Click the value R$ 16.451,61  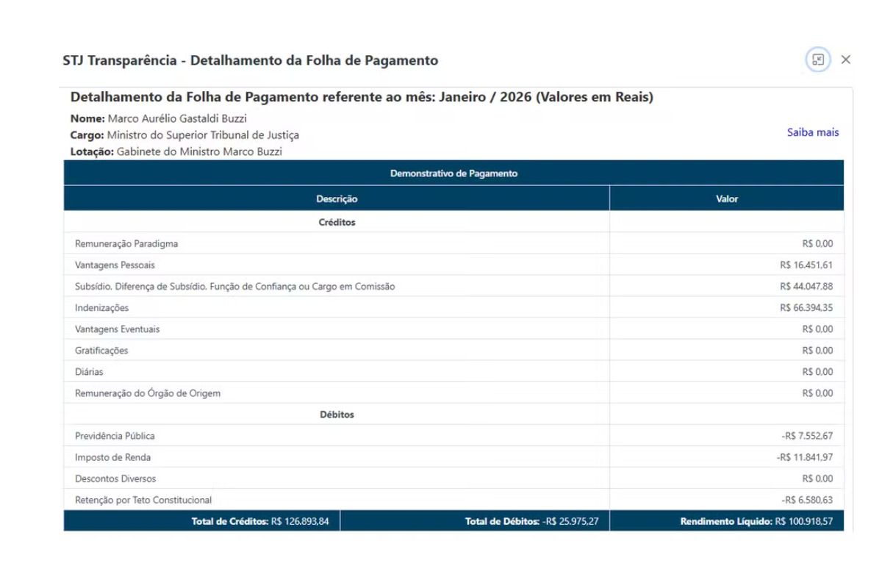point(806,265)
